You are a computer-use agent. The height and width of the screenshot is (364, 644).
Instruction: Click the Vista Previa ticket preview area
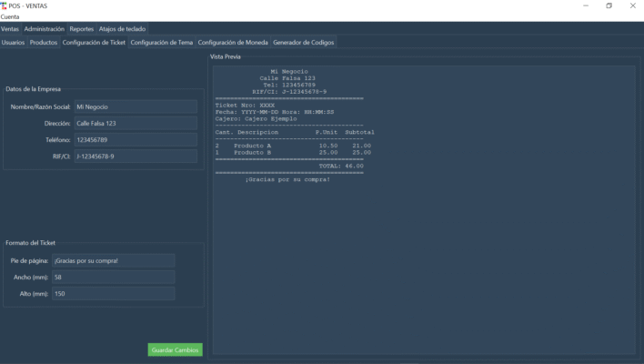424,210
